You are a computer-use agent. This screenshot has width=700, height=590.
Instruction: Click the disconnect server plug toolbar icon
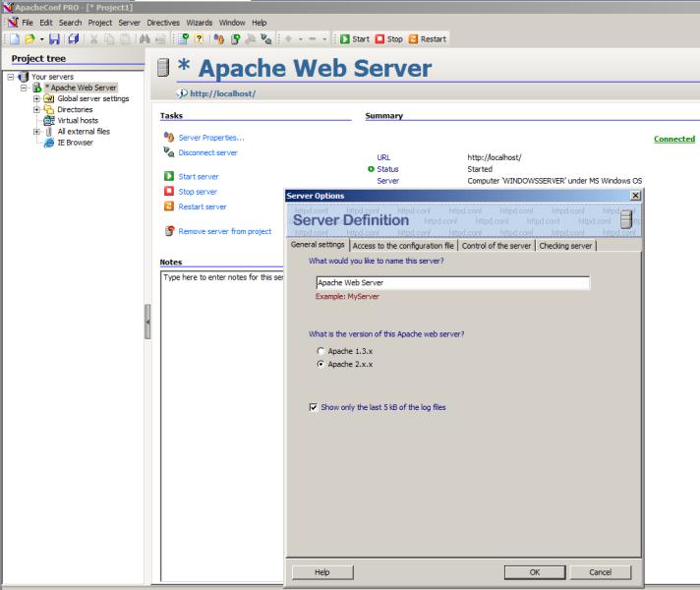(266, 39)
